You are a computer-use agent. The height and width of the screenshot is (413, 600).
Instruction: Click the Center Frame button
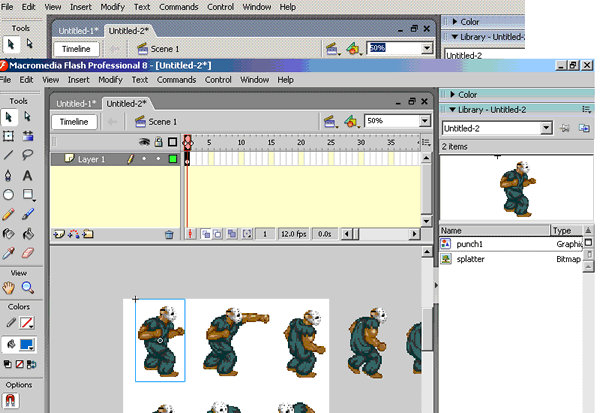(x=190, y=234)
